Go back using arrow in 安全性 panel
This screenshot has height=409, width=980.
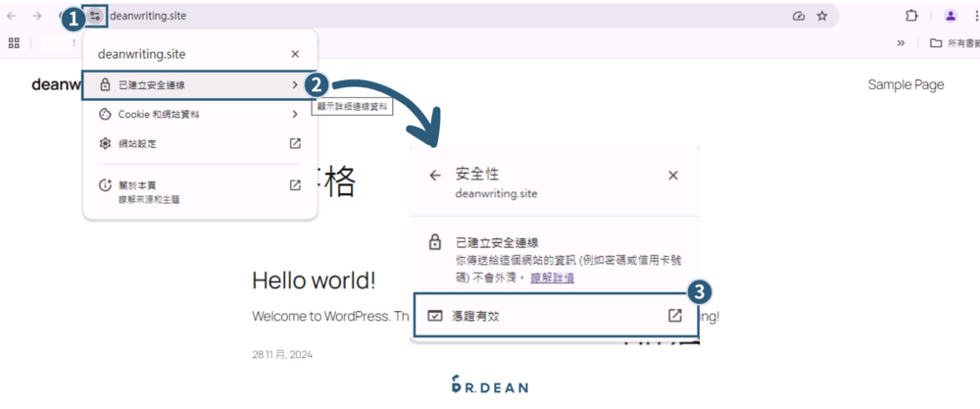point(435,176)
